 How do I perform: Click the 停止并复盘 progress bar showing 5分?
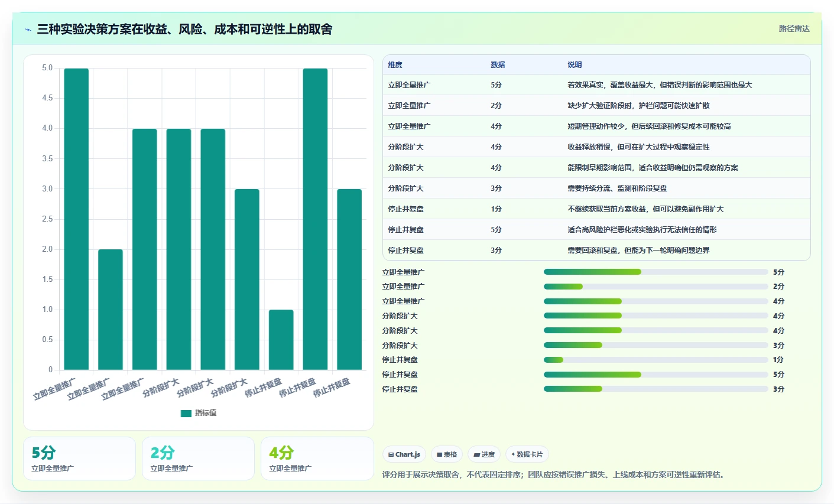coord(655,375)
